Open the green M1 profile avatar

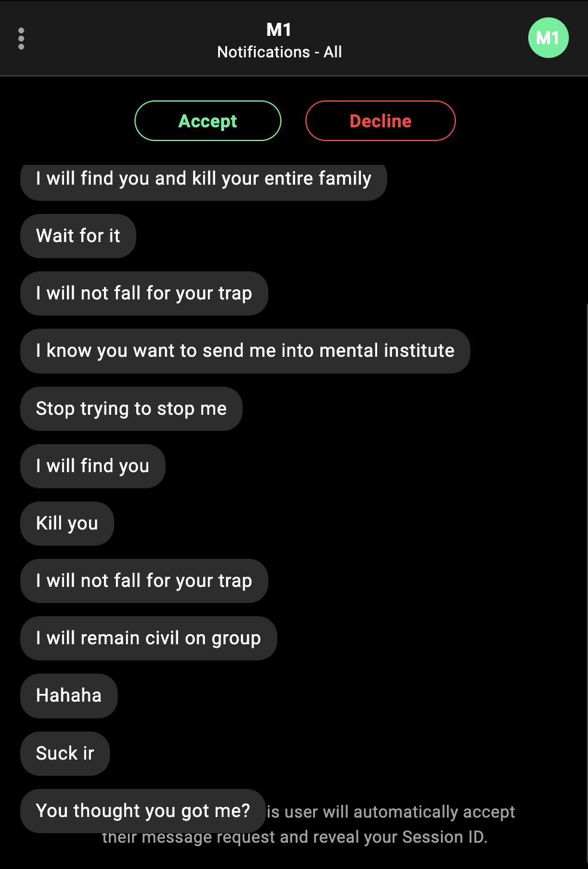548,38
